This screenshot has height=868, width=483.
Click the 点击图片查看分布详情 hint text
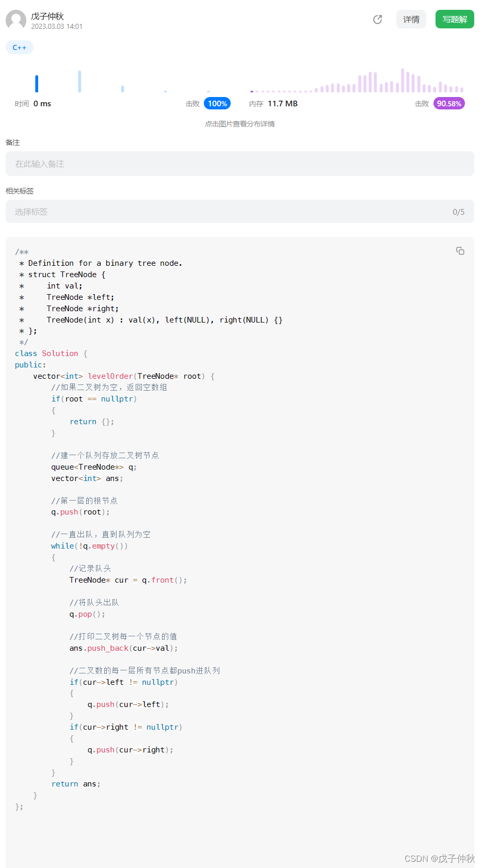(x=240, y=124)
